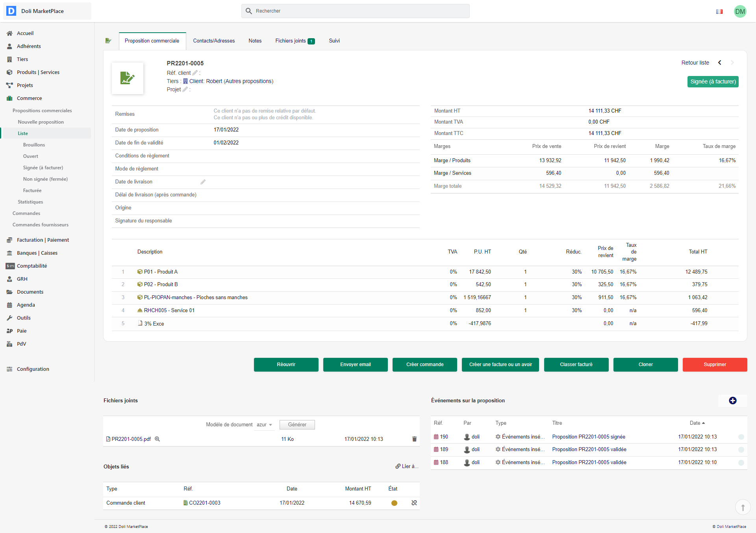Click the Créer commande button
Screen dimensions: 756x533
(424, 365)
